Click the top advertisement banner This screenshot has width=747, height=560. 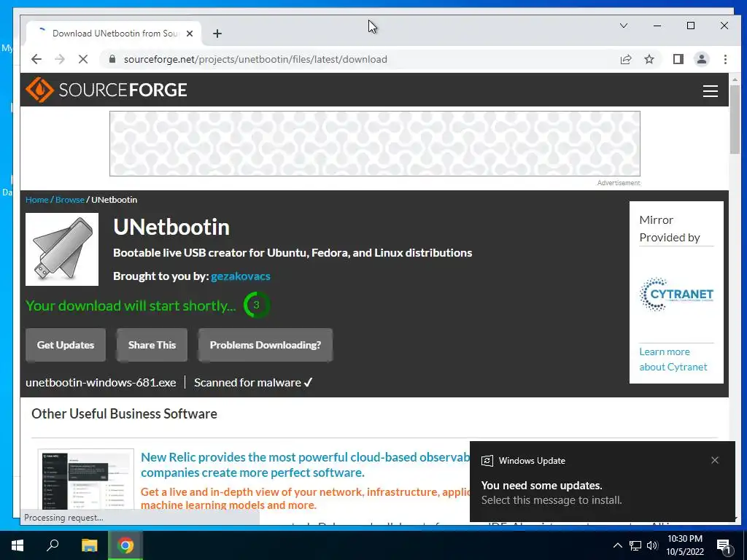(375, 144)
